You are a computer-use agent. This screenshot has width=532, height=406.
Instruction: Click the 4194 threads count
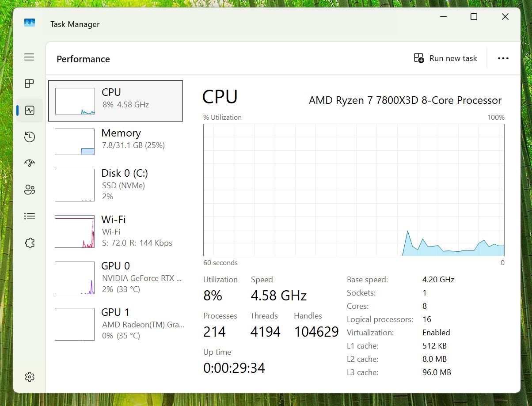pyautogui.click(x=265, y=332)
